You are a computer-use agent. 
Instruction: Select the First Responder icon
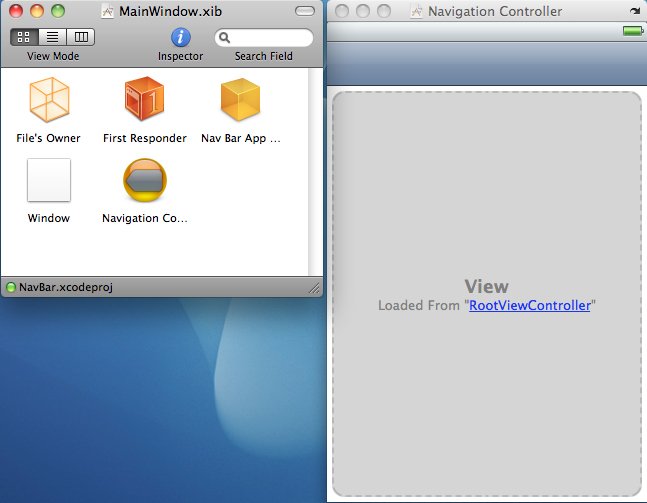coord(144,99)
